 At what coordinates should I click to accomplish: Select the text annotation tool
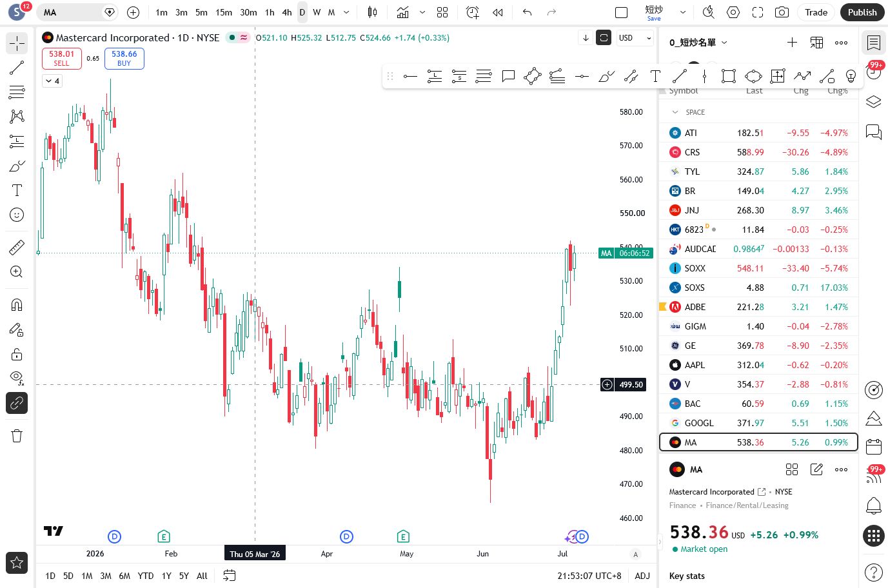pyautogui.click(x=17, y=190)
